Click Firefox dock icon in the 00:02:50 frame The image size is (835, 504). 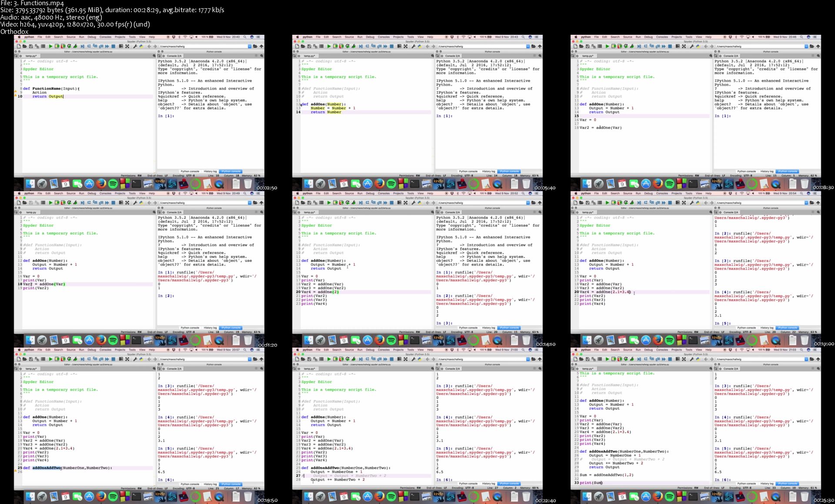tap(101, 183)
